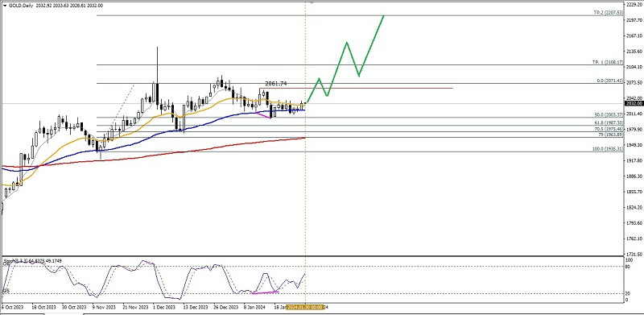Viewport: 644px width, 315px height.
Task: Click the 8 Jan 2024 date label
Action: tap(255, 307)
